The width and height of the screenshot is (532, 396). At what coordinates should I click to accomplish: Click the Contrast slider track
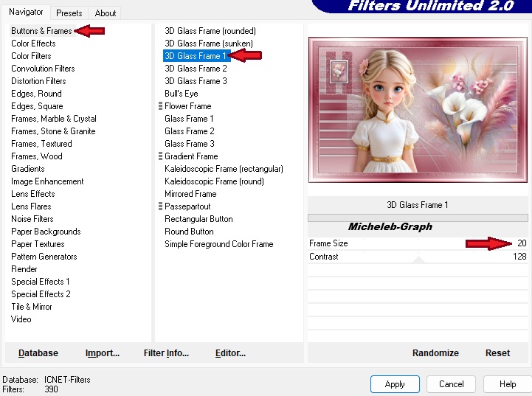(x=418, y=257)
